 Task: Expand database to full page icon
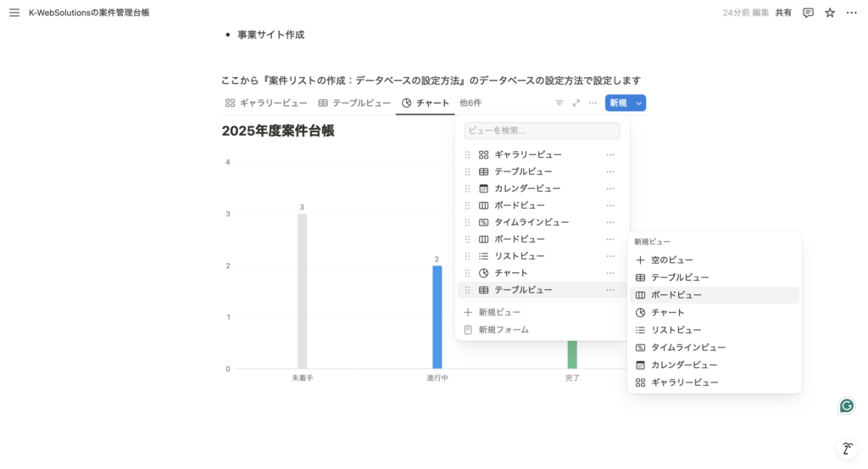click(x=576, y=103)
